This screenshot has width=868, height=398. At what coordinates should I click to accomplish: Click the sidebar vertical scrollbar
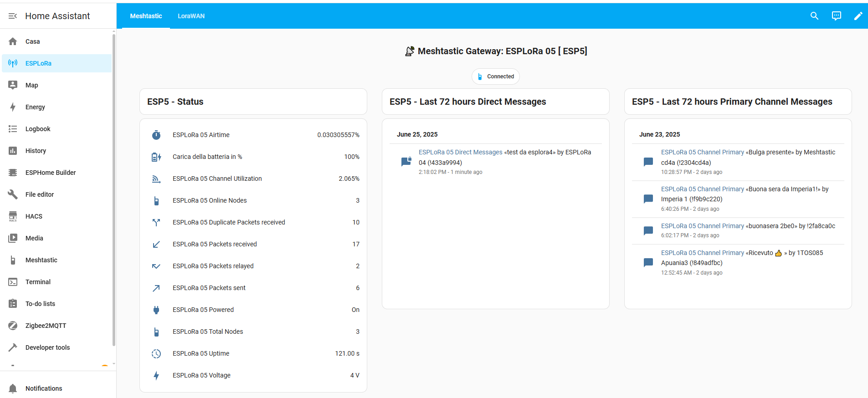coord(113,189)
